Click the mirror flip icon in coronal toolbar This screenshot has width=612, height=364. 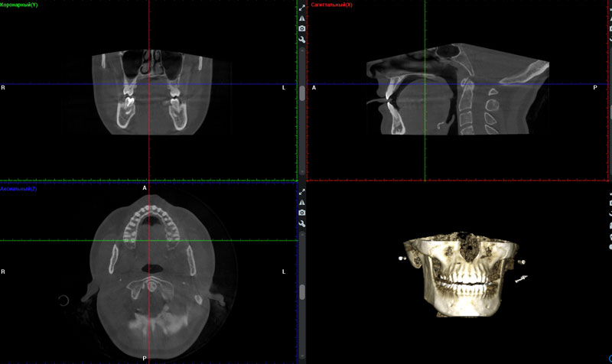(x=302, y=18)
